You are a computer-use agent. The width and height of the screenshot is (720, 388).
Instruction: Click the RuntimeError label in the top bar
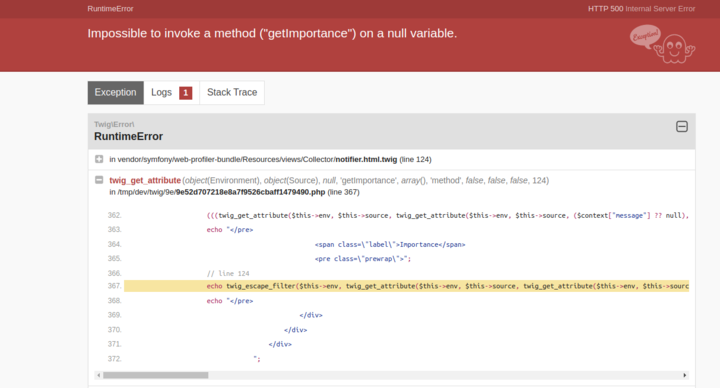point(110,9)
